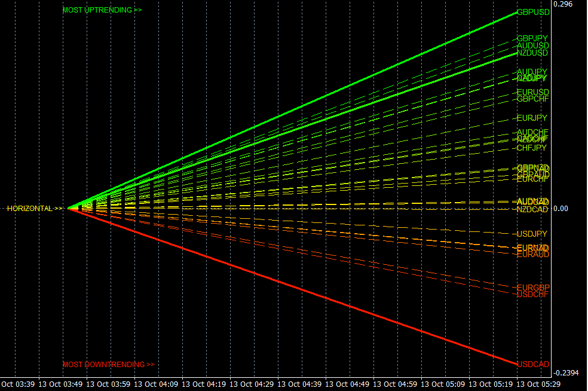This screenshot has width=588, height=391.
Task: Click the USDCAD label at bottom right
Action: point(534,364)
